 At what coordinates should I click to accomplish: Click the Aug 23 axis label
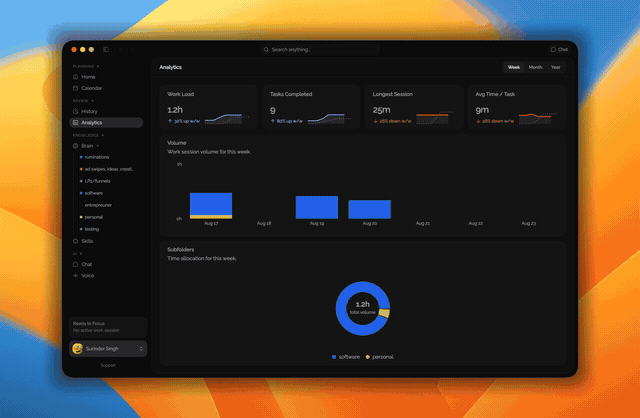click(528, 223)
